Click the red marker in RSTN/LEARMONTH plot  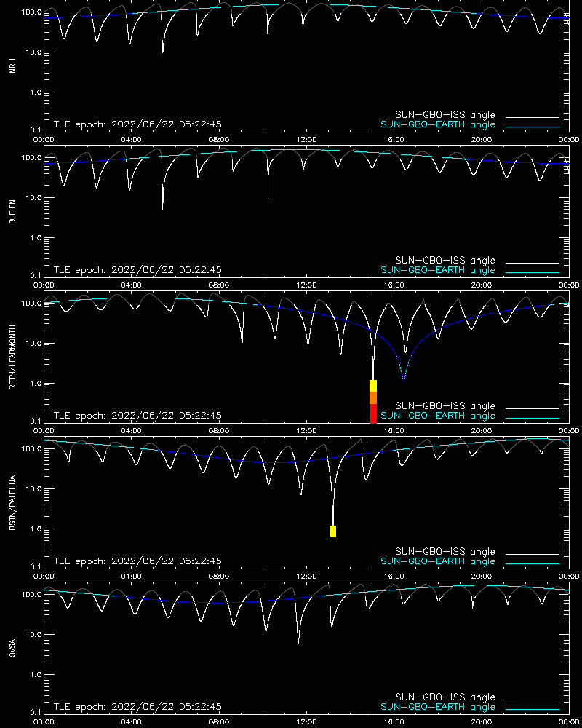(x=373, y=414)
